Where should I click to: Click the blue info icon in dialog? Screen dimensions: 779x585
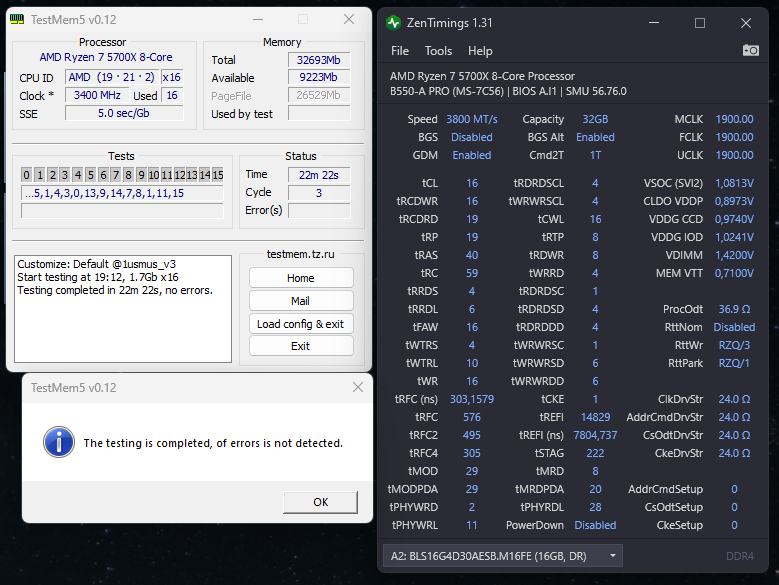(x=59, y=441)
